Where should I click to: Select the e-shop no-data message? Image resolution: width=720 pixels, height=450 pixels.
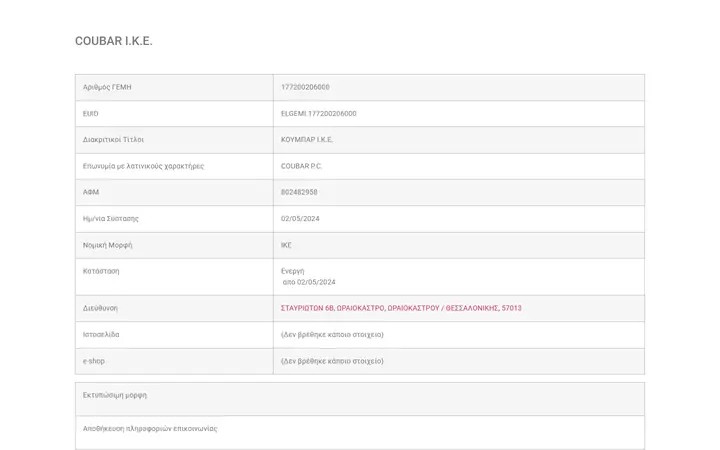click(x=332, y=361)
